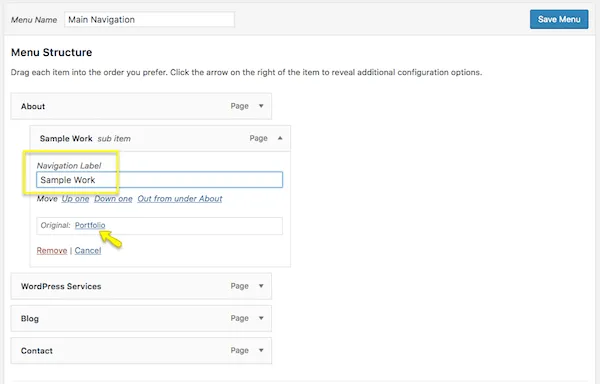Click into the Menu Name field

[149, 20]
